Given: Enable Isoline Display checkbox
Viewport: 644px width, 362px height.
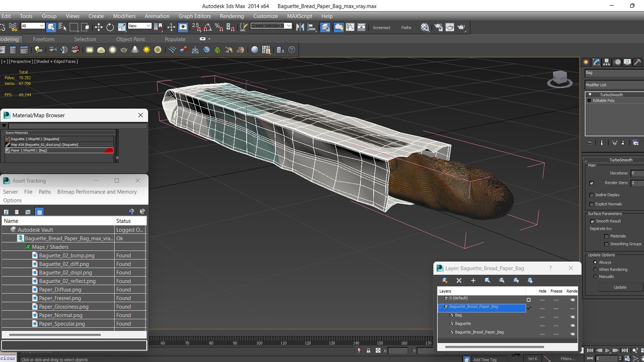Looking at the screenshot, I should [x=592, y=195].
